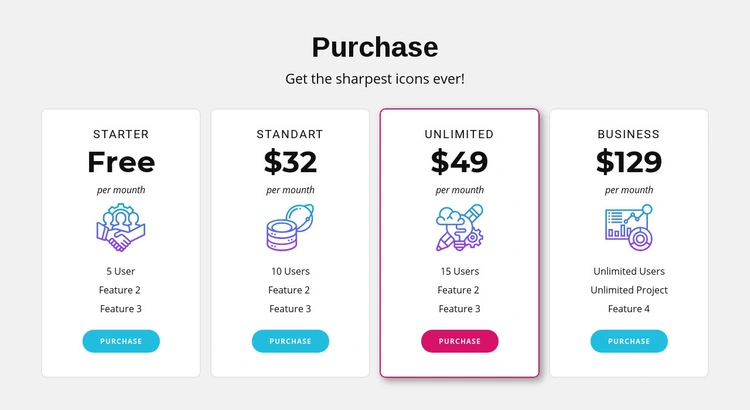Viewport: 750px width, 410px height.
Task: Click the pink Purchase button for Unlimited
Action: click(460, 341)
